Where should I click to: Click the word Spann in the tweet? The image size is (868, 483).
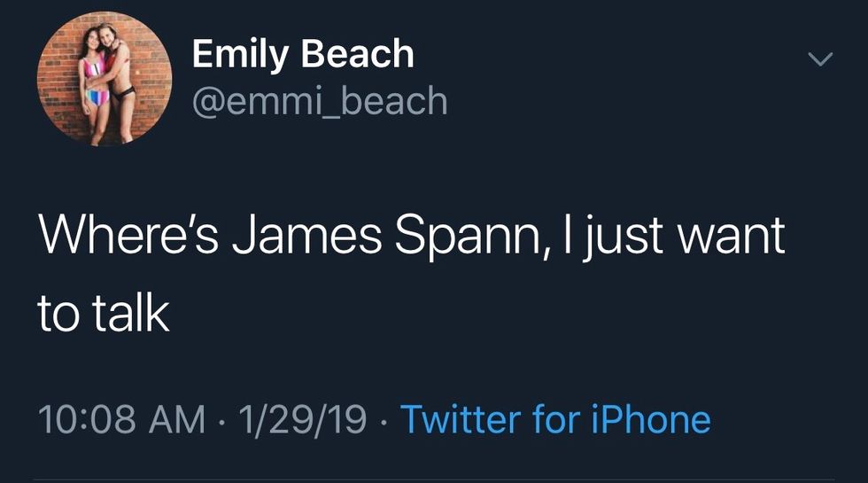pyautogui.click(x=459, y=238)
